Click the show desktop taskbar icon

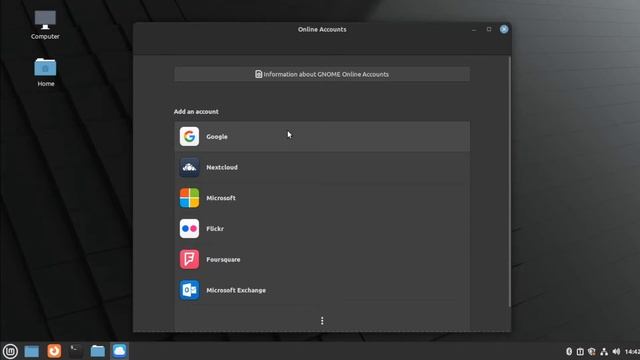pyautogui.click(x=31, y=351)
